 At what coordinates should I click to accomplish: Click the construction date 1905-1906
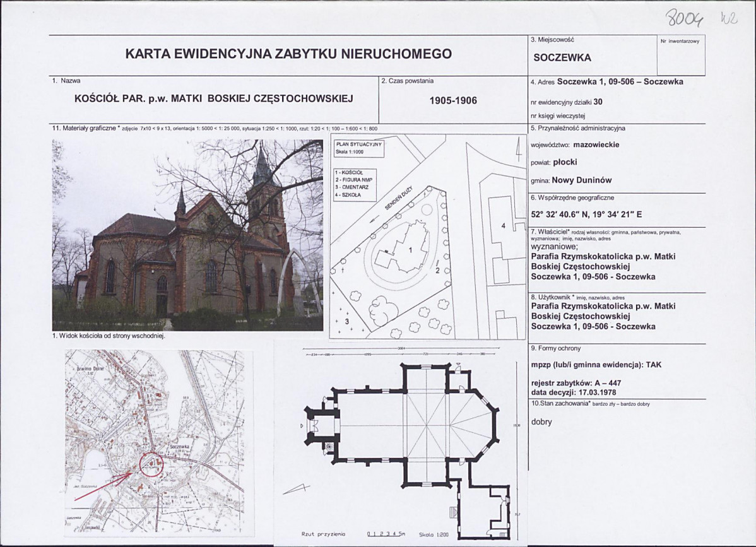[x=453, y=100]
